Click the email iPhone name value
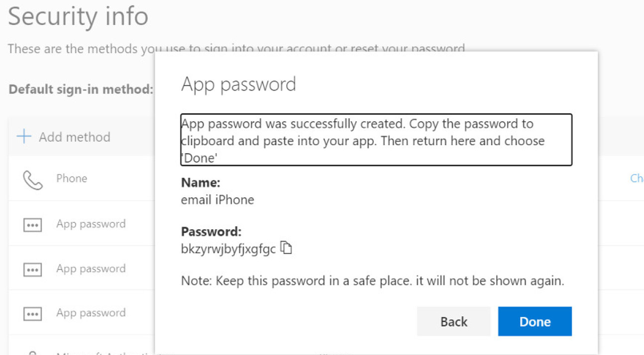The width and height of the screenshot is (644, 355). [x=217, y=200]
